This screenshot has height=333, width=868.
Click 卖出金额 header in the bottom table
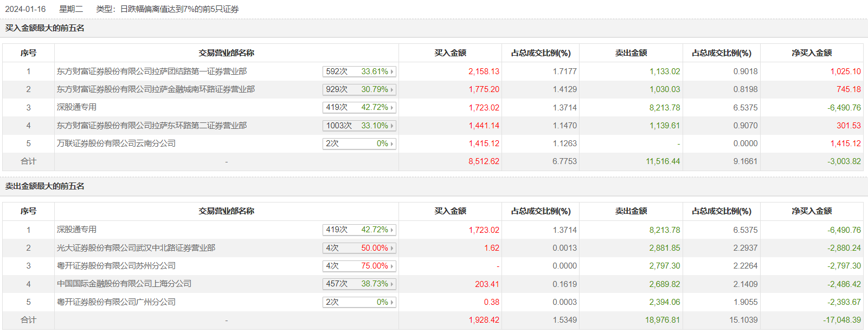[631, 211]
